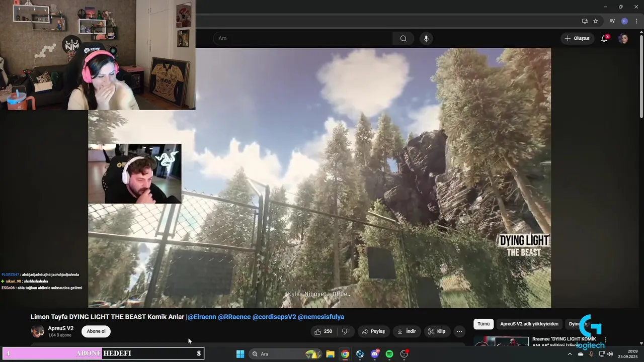Screen dimensions: 644x362
Task: Dislike the video with thumbs down
Action: (345, 331)
